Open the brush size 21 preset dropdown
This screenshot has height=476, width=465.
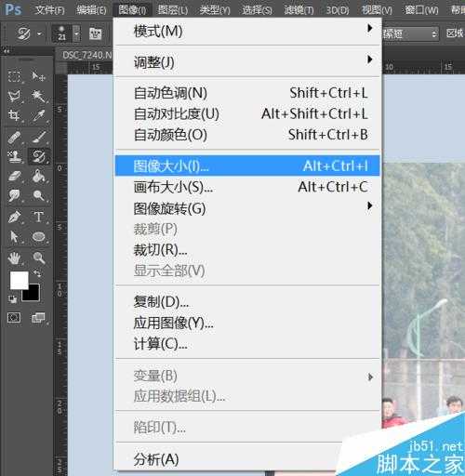[76, 33]
